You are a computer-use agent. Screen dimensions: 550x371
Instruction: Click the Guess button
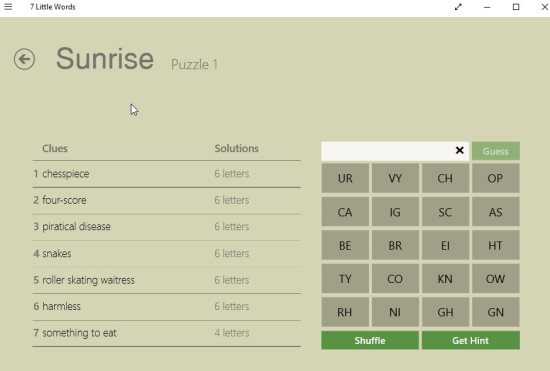(496, 151)
